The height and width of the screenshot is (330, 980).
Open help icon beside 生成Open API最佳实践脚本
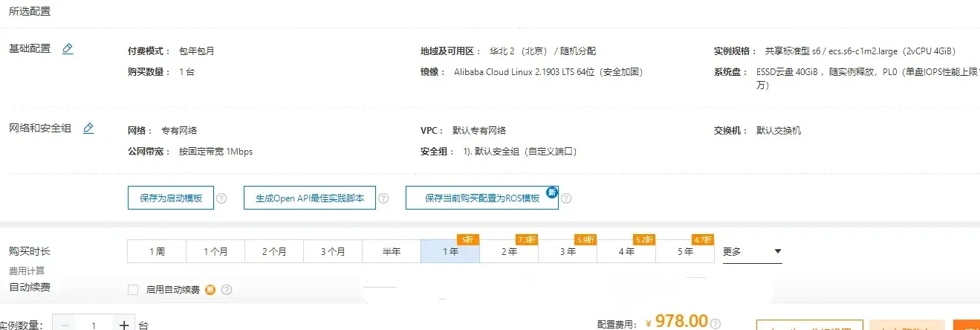tap(383, 199)
